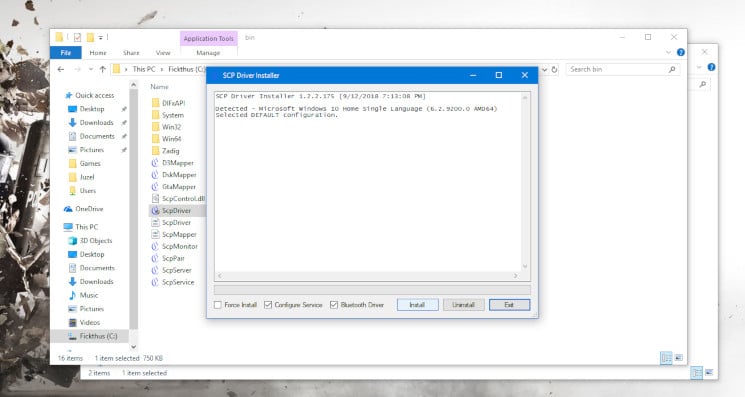
Task: Sort files by the Name column header
Action: (160, 87)
